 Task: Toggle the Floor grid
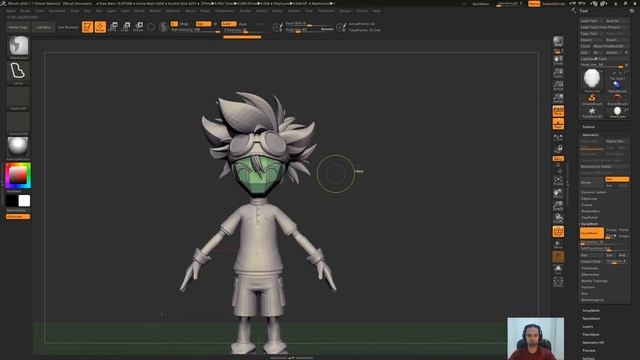(558, 123)
